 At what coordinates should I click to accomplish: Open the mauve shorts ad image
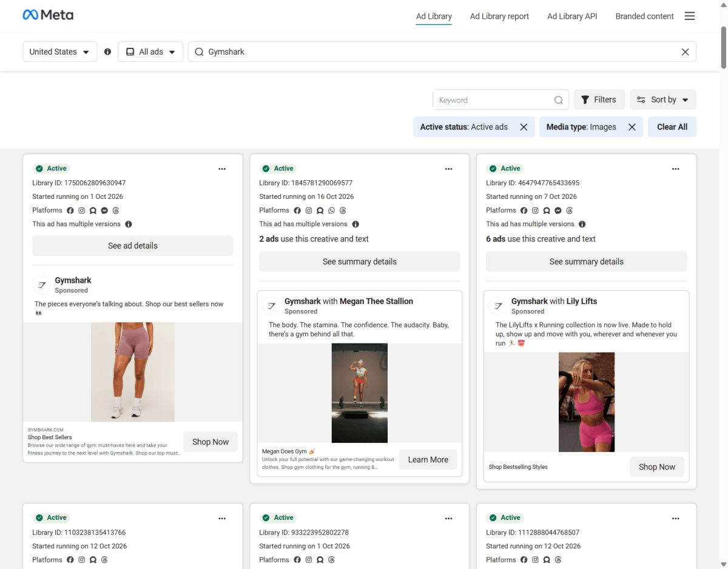click(x=133, y=372)
